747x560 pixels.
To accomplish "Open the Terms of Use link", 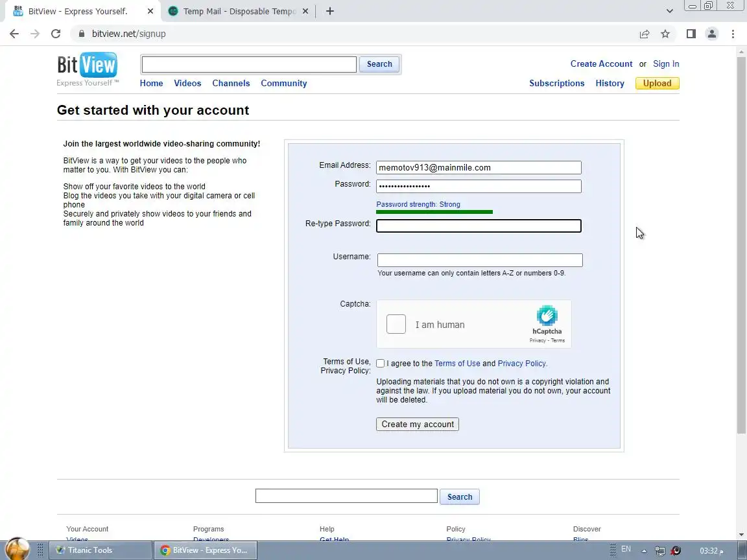I will [457, 364].
